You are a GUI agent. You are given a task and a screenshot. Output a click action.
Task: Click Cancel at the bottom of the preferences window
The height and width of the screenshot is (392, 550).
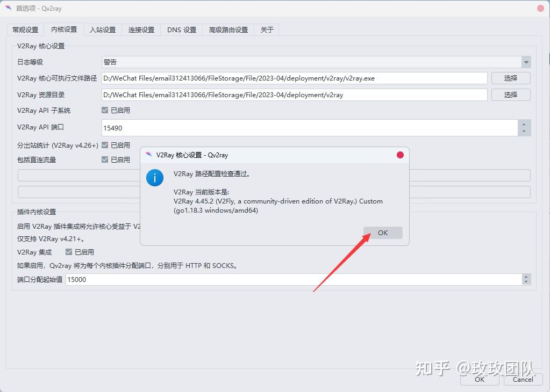[523, 380]
